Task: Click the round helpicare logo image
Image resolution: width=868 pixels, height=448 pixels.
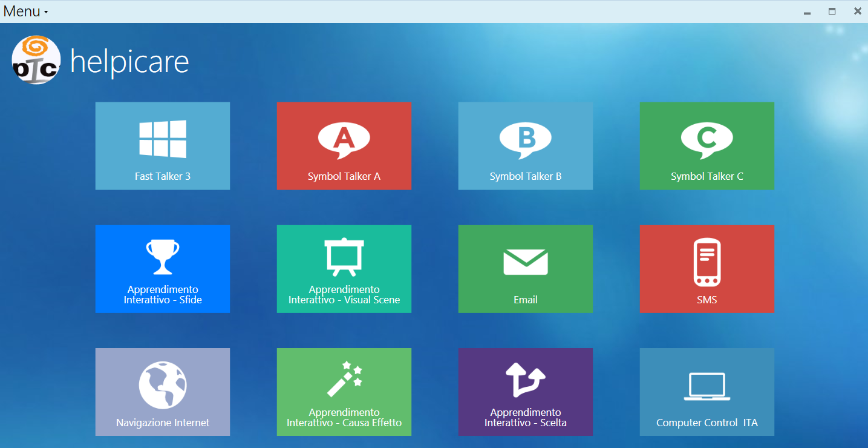Action: pyautogui.click(x=36, y=60)
